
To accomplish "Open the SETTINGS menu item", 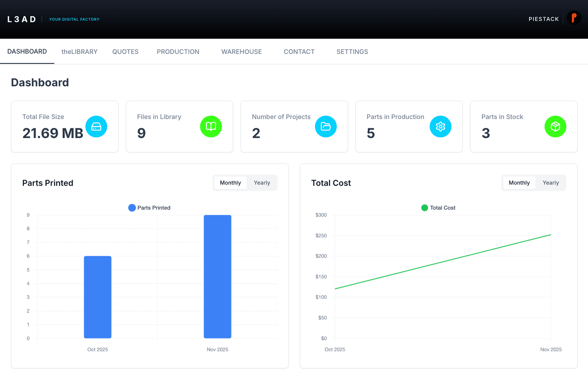I will (x=352, y=51).
